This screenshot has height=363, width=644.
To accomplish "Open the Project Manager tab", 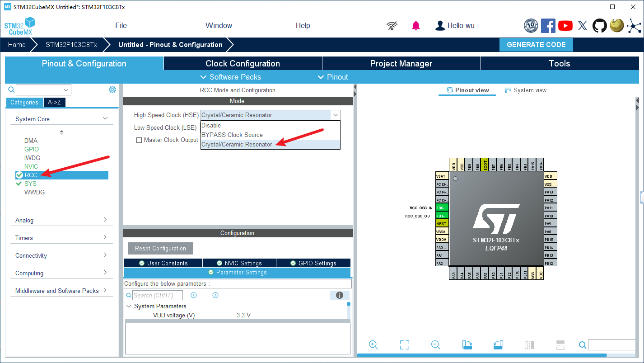I will pos(401,64).
